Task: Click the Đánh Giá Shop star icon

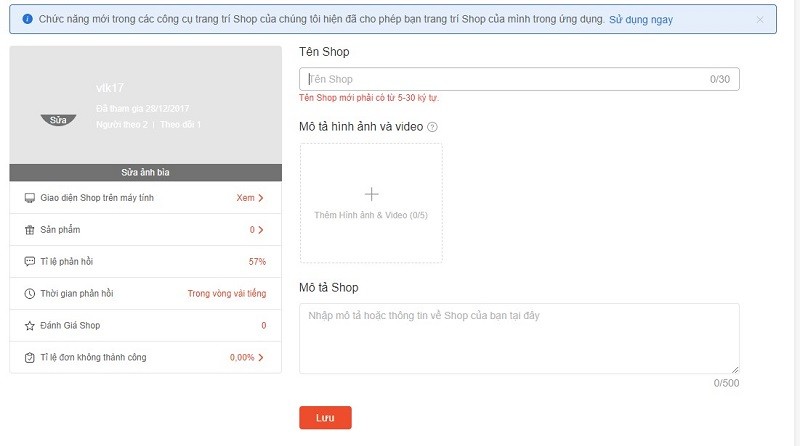Action: point(30,326)
